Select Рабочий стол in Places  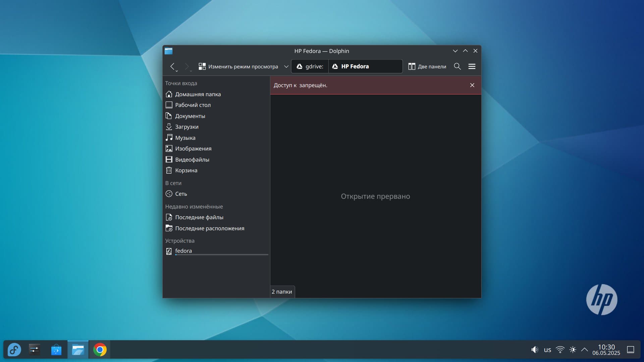[216, 105]
